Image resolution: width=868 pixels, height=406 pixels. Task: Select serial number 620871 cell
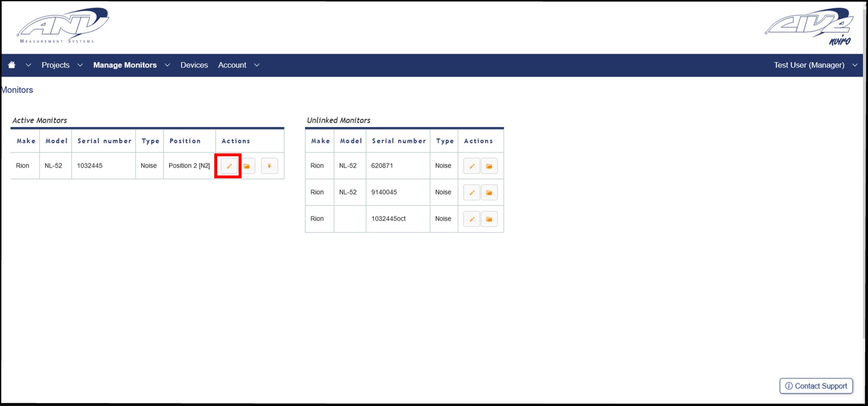point(398,166)
